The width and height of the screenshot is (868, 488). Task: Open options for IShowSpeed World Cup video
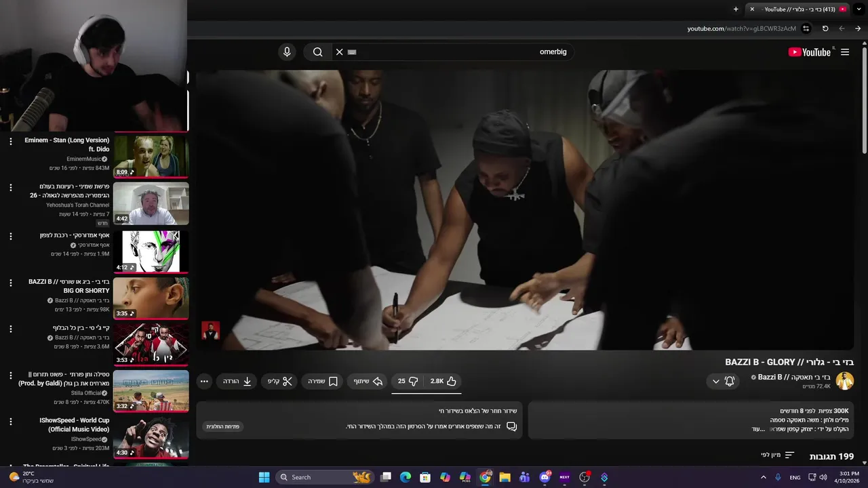click(x=10, y=422)
